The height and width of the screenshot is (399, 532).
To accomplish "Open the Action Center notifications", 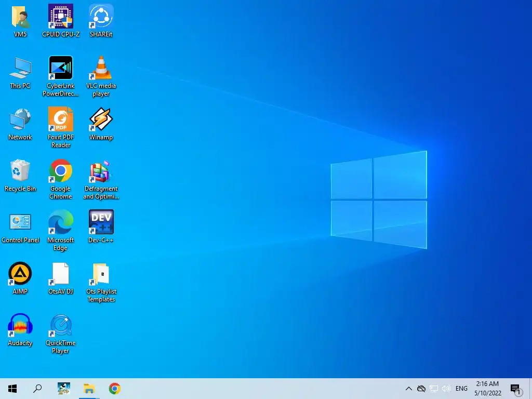I will pos(516,389).
